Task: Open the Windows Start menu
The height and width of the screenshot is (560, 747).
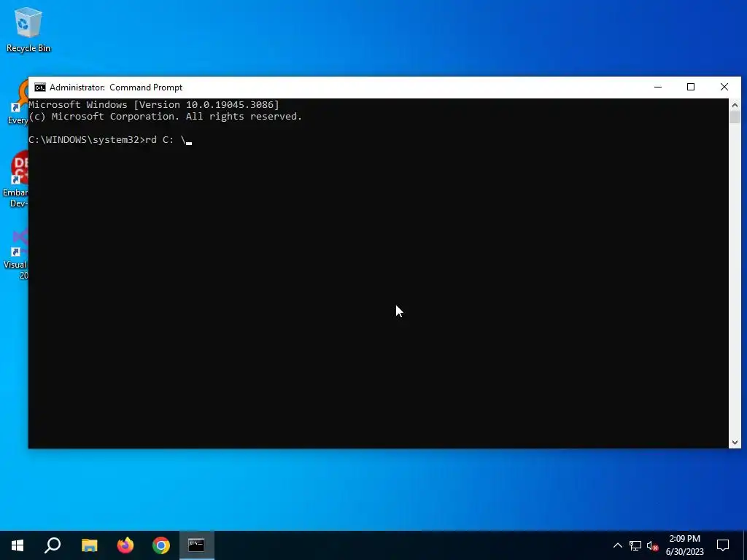Action: coord(18,545)
